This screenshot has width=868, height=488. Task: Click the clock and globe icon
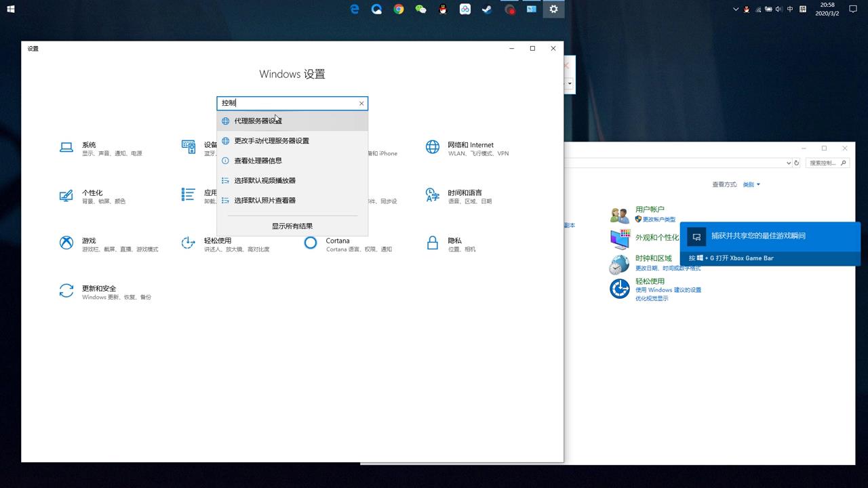[619, 264]
